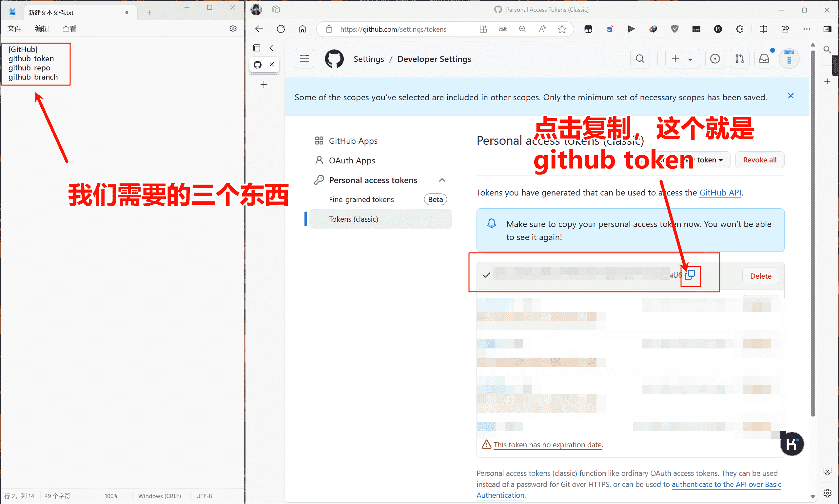Viewport: 839px width, 504px height.
Task: Open GitHub Apps settings section
Action: (x=353, y=140)
